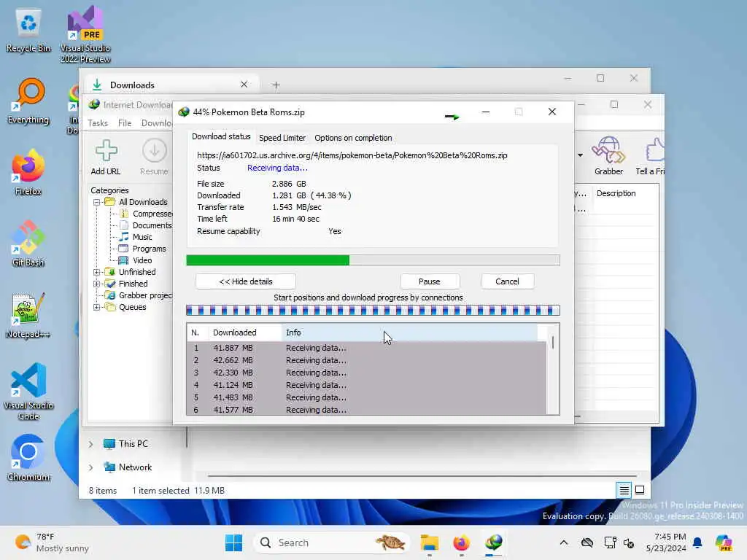The width and height of the screenshot is (747, 560).
Task: Collapse the All Downloads tree node
Action: click(x=97, y=202)
